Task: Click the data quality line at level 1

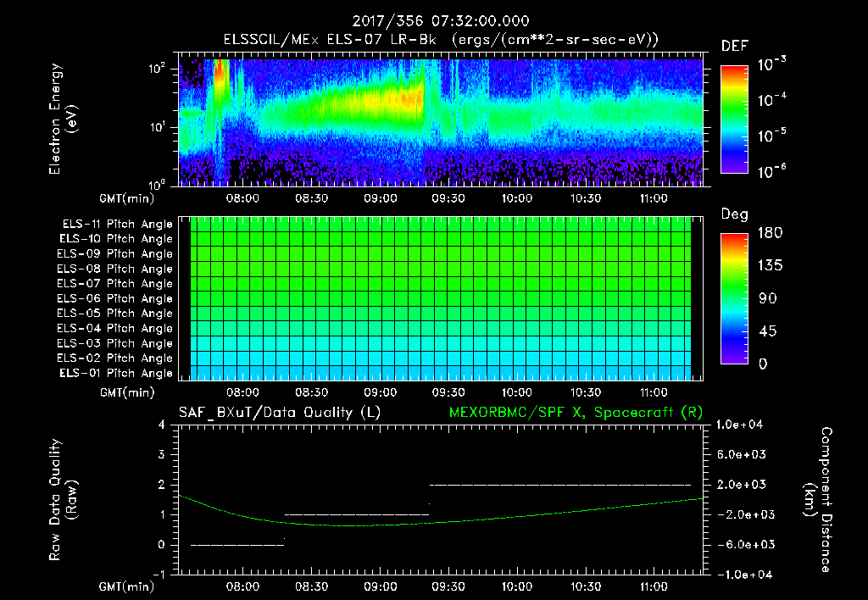Action: pos(357,514)
